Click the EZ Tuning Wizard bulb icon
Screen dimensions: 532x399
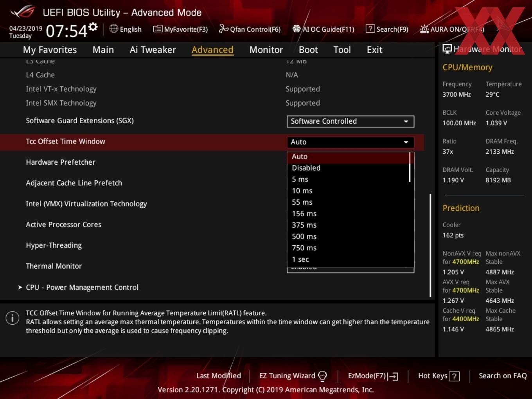tap(322, 376)
